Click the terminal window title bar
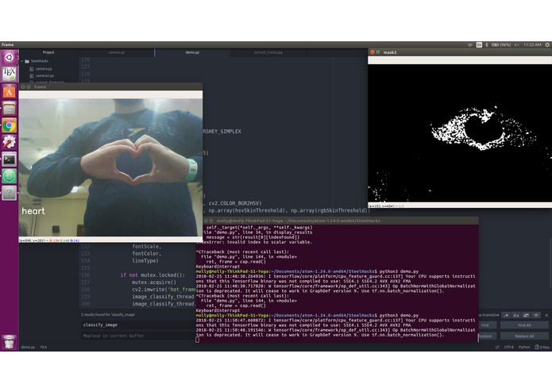The image size is (552, 392). (x=338, y=221)
